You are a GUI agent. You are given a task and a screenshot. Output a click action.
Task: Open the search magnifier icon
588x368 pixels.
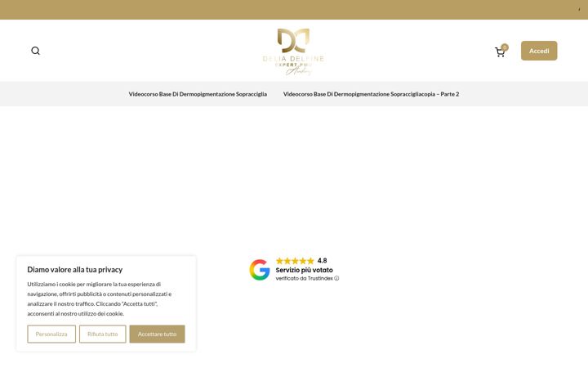click(x=36, y=51)
